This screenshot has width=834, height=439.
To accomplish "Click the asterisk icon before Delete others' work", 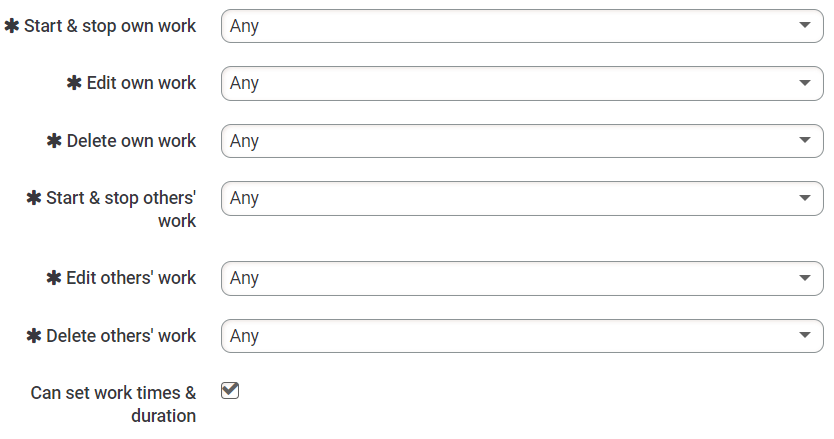I will click(x=34, y=336).
